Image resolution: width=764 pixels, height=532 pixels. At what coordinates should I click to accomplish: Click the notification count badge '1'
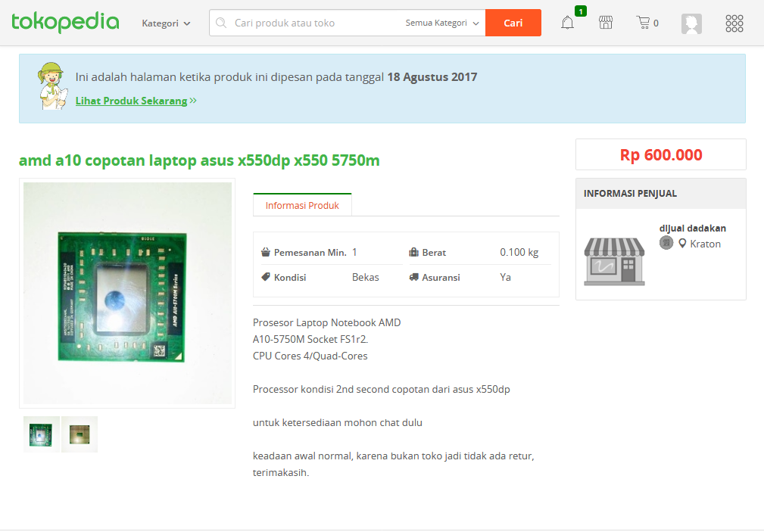[x=580, y=11]
